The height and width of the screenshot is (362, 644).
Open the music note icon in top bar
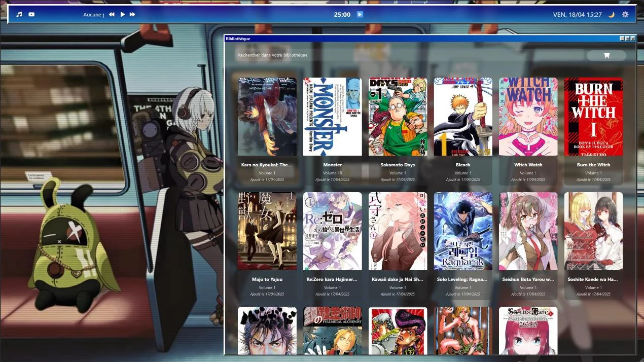(19, 15)
